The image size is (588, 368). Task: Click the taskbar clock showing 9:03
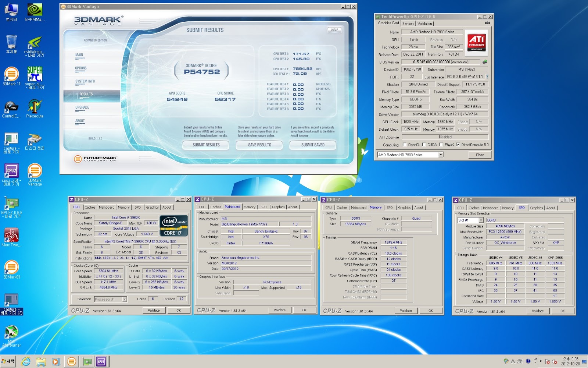coord(570,361)
